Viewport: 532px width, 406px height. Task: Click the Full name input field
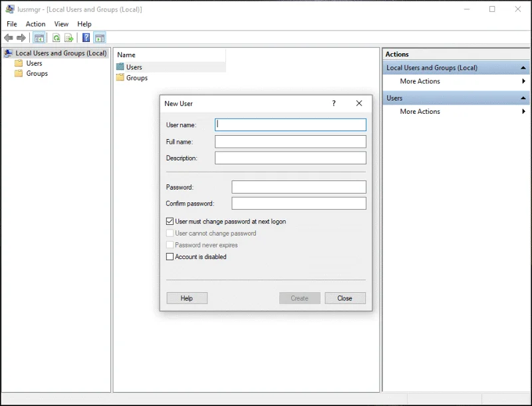[290, 142]
